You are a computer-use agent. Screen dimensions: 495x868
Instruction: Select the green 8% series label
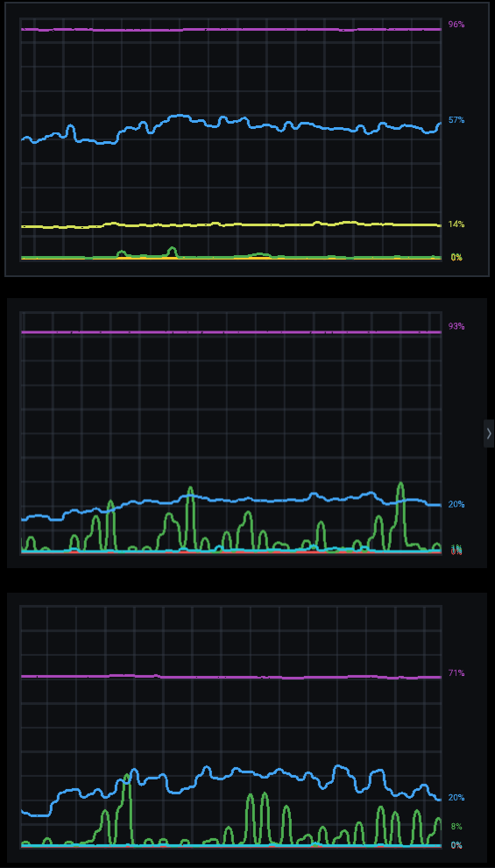tap(456, 827)
